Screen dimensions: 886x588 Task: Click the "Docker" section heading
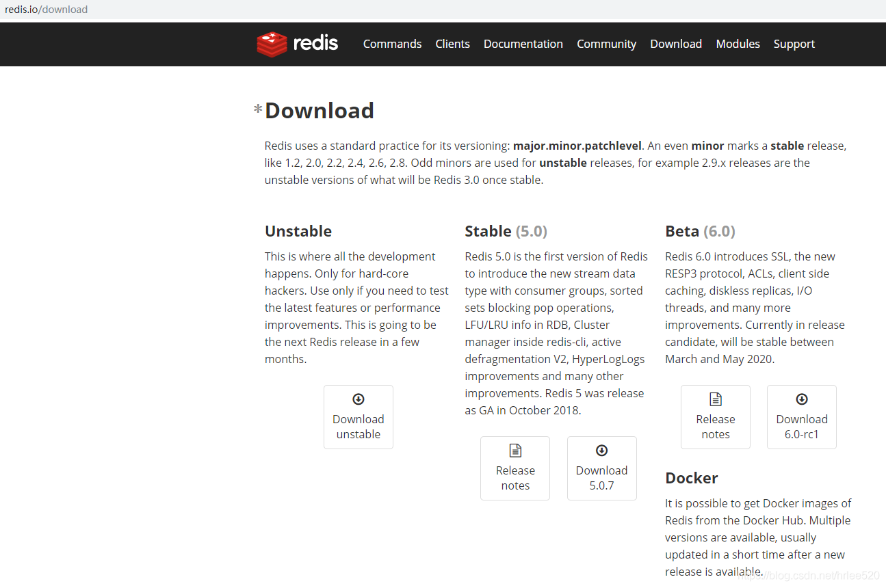[x=692, y=478]
